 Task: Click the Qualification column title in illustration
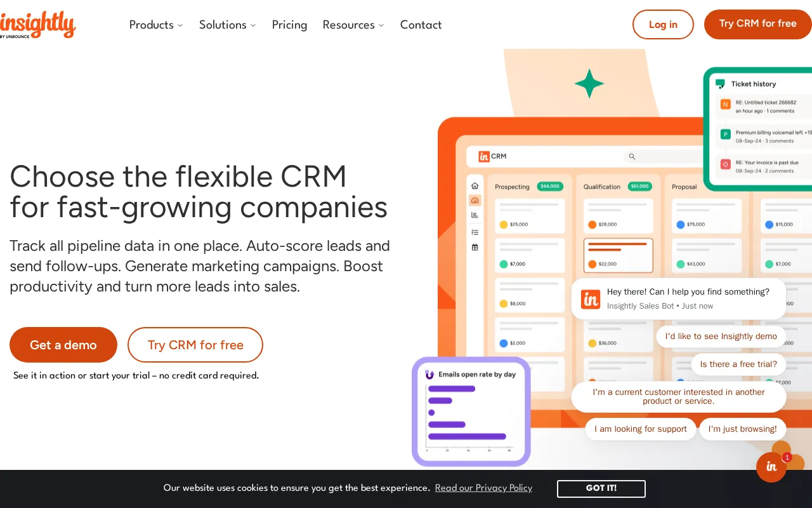click(602, 187)
